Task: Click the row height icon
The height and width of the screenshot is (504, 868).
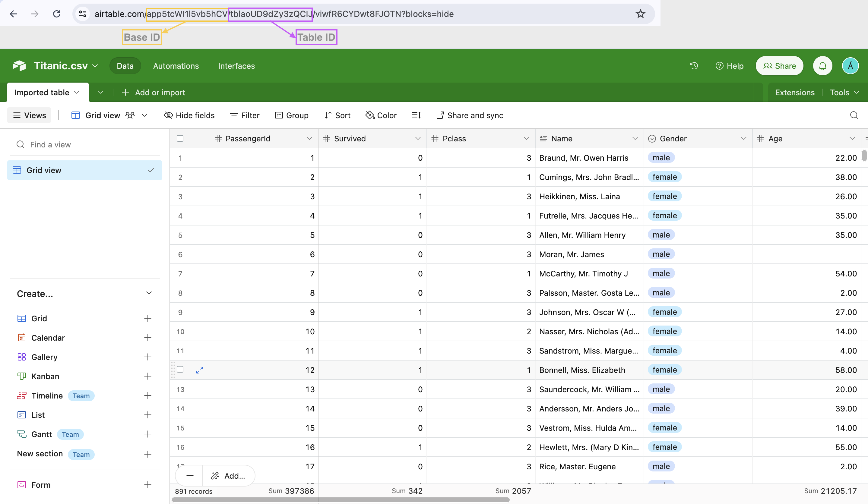Action: click(416, 115)
